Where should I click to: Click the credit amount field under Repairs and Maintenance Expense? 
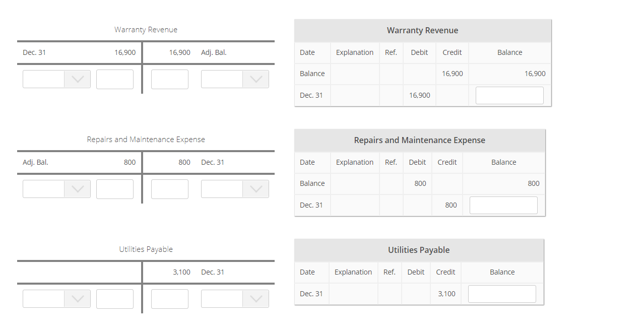(x=170, y=189)
